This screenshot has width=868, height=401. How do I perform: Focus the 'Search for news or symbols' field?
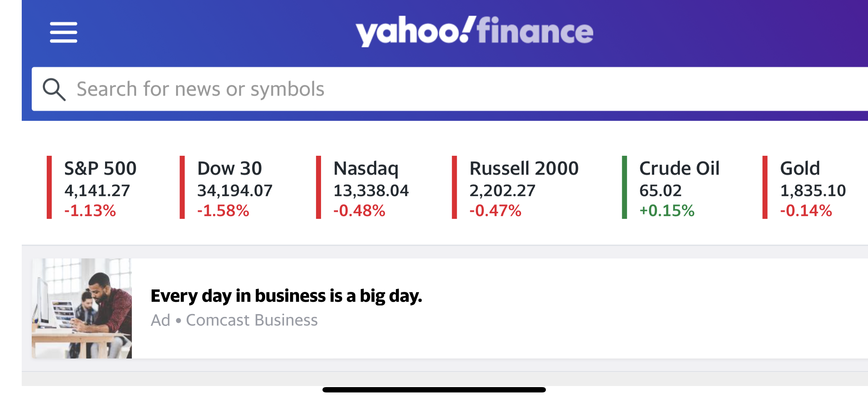pyautogui.click(x=428, y=89)
